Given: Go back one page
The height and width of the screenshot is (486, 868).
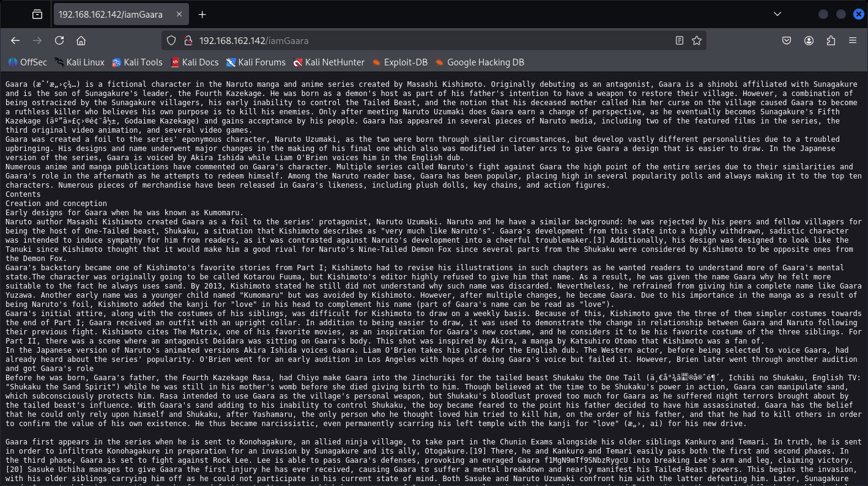Looking at the screenshot, I should 15,40.
